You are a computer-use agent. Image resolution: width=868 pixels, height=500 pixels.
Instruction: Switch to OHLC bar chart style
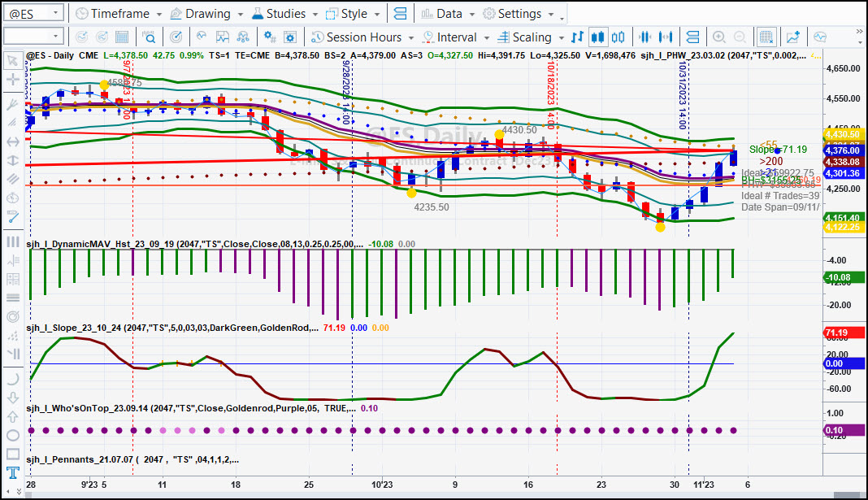point(577,37)
